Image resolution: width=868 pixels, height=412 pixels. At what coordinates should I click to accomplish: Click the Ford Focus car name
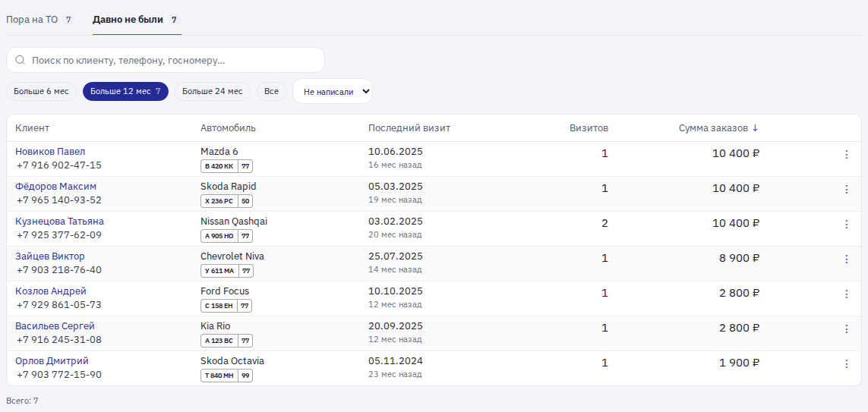225,291
